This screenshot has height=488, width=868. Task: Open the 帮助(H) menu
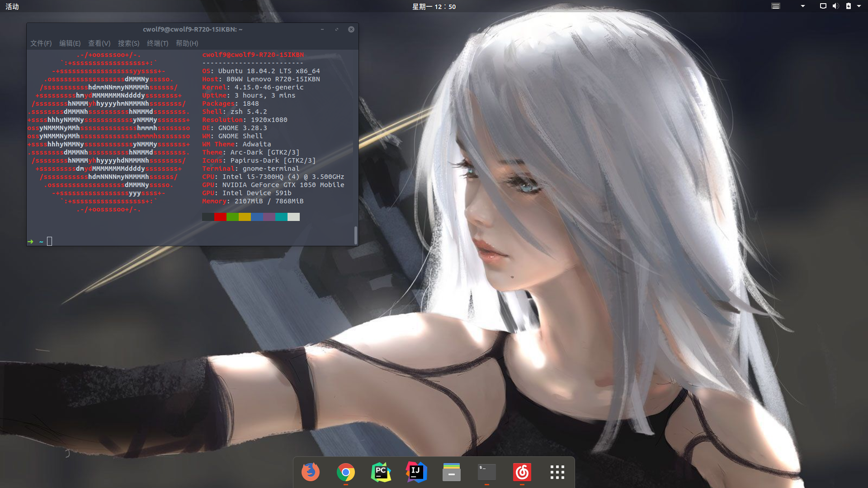(x=187, y=43)
